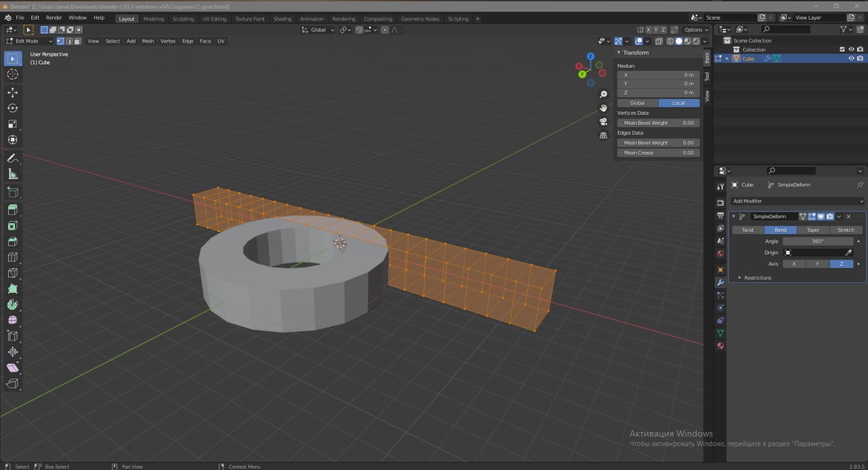Viewport: 868px width, 470px height.
Task: Select Twist deform mode
Action: tap(747, 230)
